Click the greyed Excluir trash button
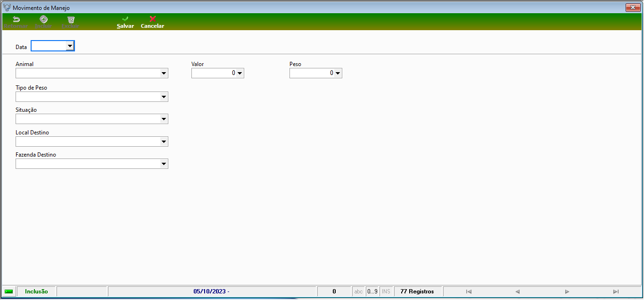The height and width of the screenshot is (300, 644). tap(71, 22)
